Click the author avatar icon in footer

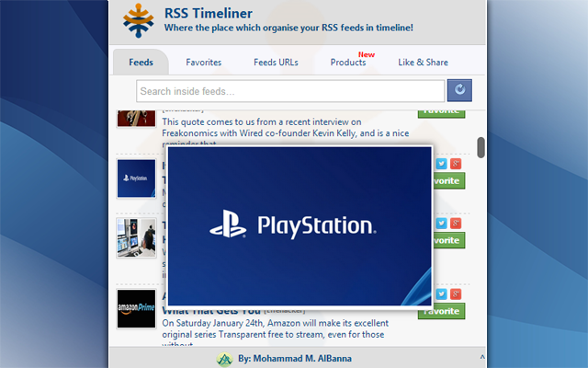(x=224, y=359)
